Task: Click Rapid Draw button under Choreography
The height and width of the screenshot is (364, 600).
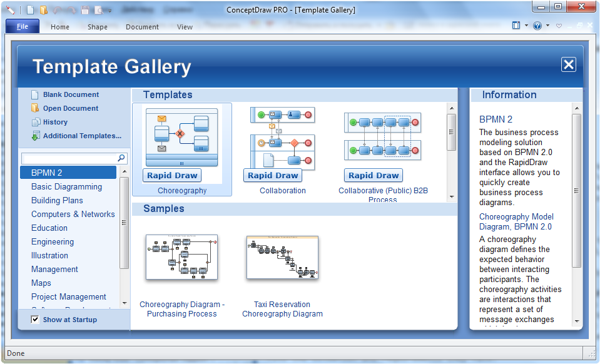Action: click(172, 175)
